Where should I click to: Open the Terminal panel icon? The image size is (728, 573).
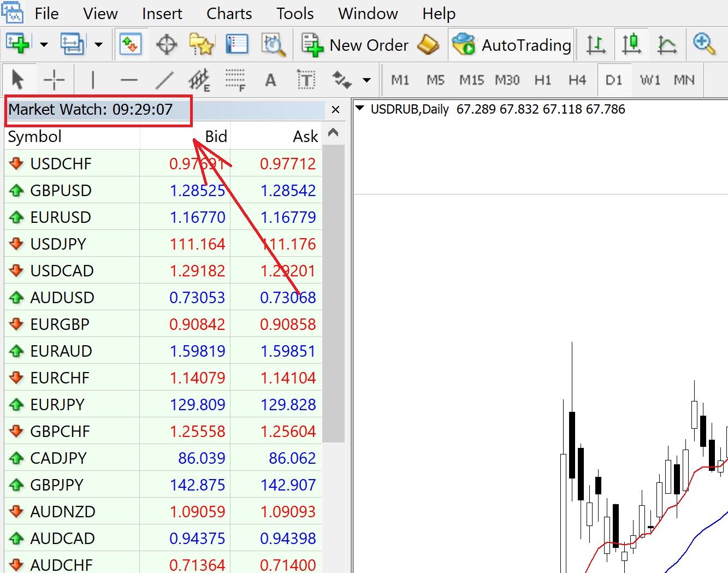[x=237, y=44]
